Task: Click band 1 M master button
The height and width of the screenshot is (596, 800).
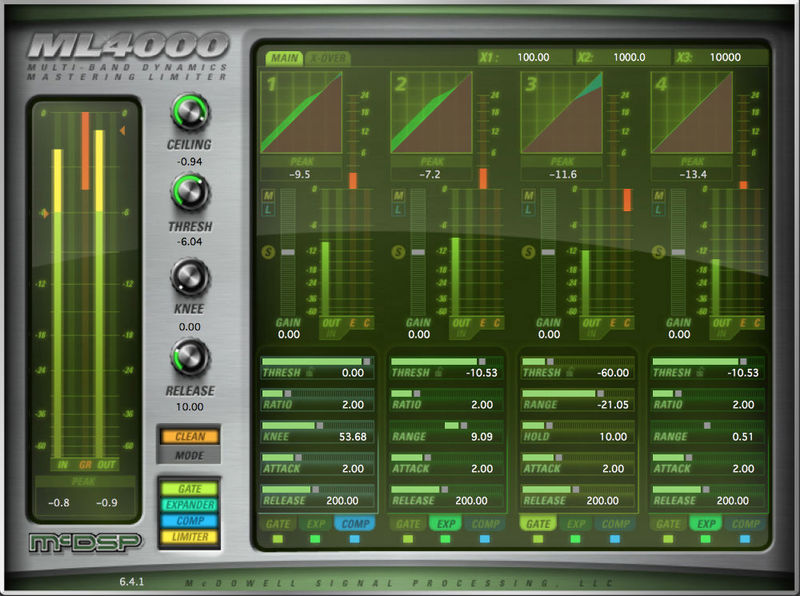Action: [x=268, y=195]
